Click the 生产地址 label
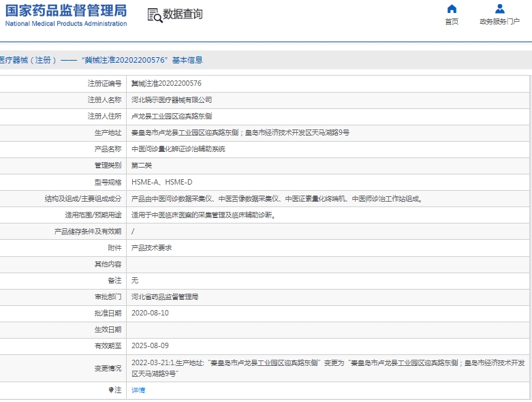532x402 pixels. pyautogui.click(x=108, y=133)
